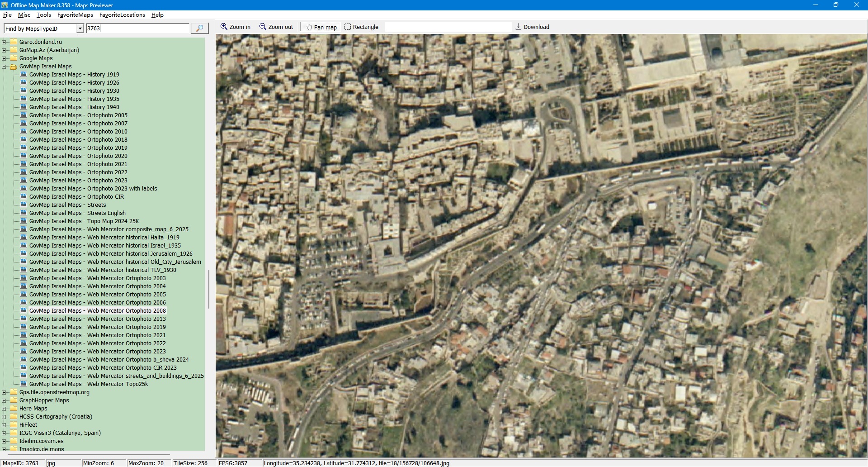Click the map icon beside History 1919
The image size is (868, 467).
24,75
